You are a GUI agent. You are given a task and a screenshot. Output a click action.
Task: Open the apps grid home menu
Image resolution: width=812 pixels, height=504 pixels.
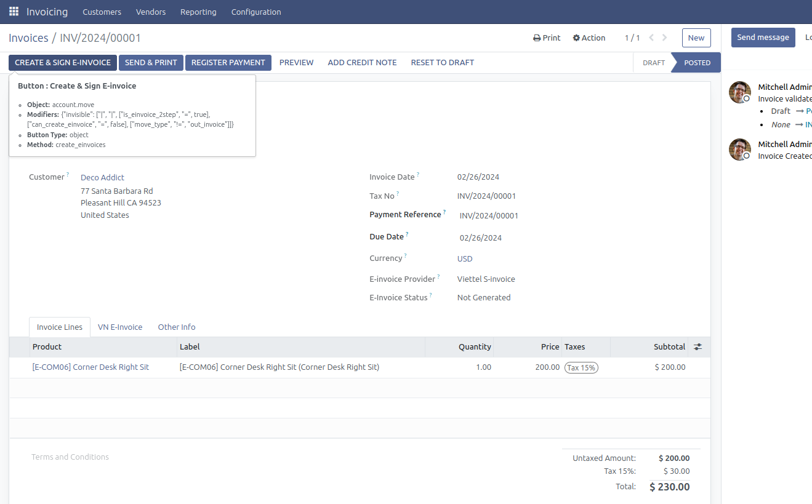click(14, 12)
